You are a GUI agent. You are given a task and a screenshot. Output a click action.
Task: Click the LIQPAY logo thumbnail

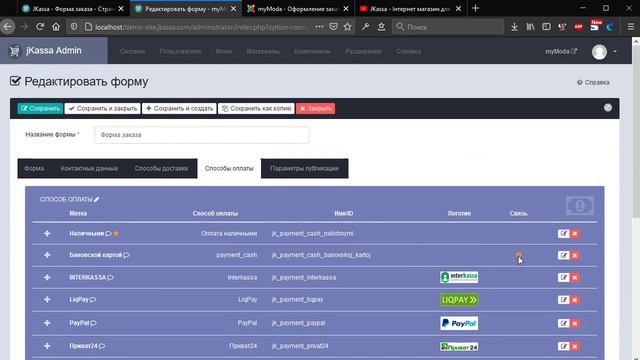click(459, 300)
